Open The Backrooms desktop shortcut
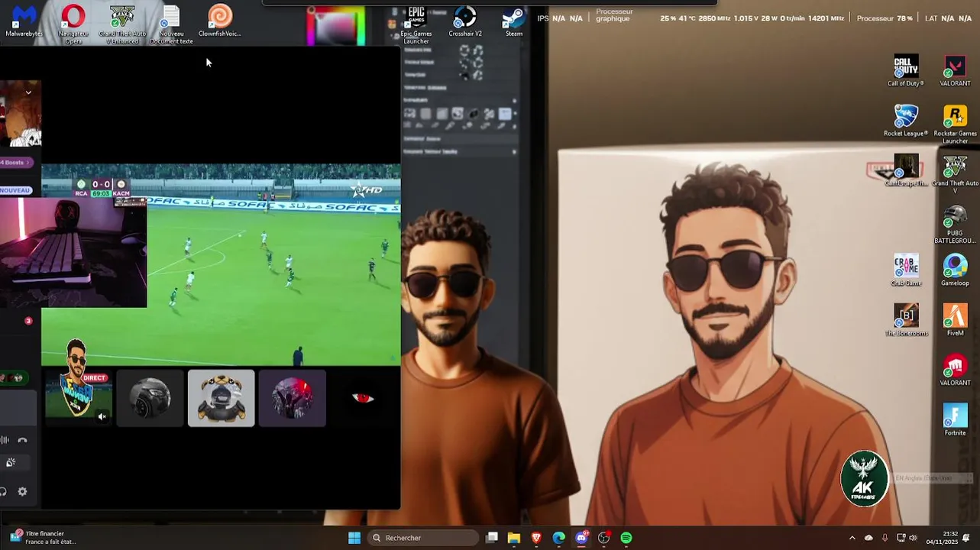Screen dimensions: 980x550 click(x=906, y=320)
